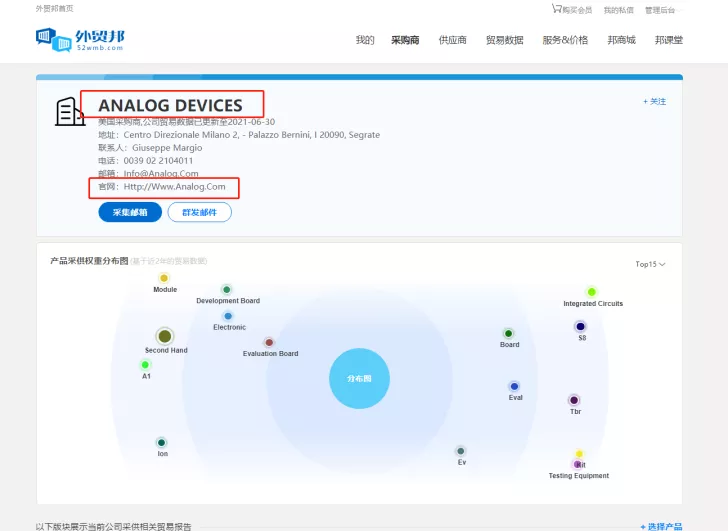728x531 pixels.
Task: Click the contact name Giuseppe Margio
Action: coord(167,148)
